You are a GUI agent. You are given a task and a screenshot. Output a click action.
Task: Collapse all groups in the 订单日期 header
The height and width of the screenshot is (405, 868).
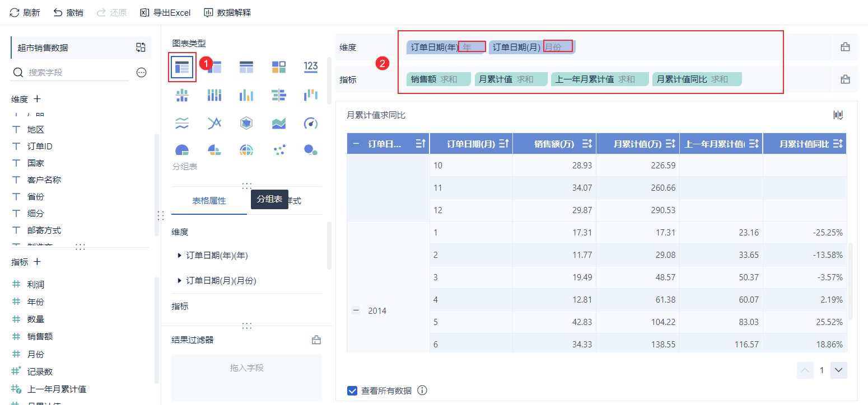356,144
